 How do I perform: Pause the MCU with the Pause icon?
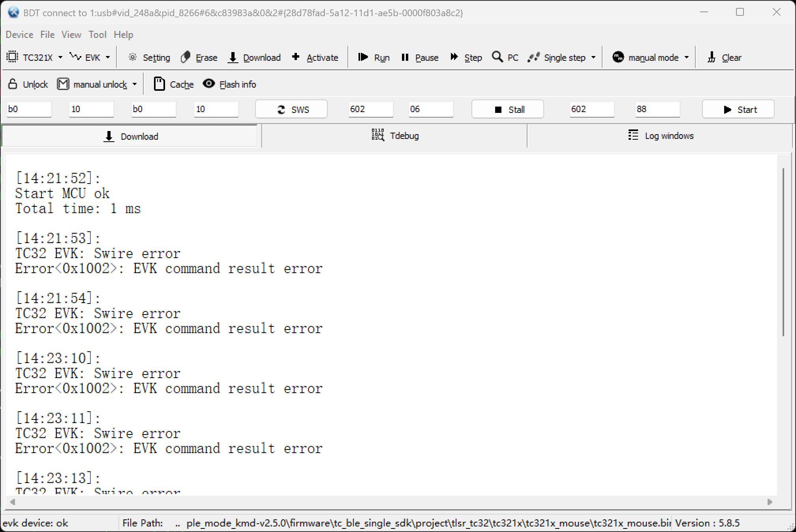pos(405,58)
